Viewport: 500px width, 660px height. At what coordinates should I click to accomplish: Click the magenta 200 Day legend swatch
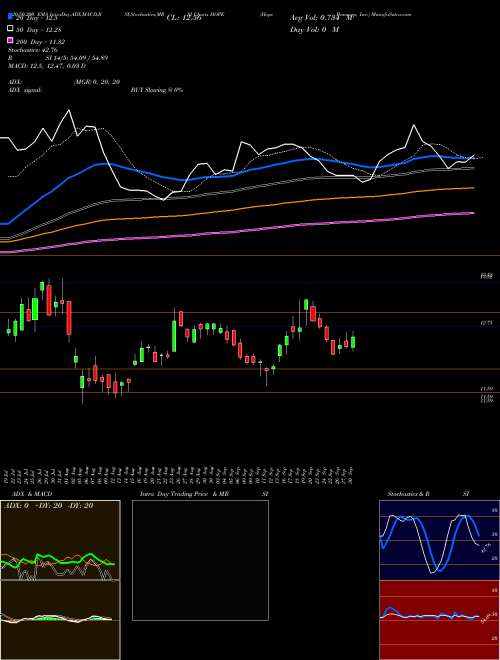(11, 41)
